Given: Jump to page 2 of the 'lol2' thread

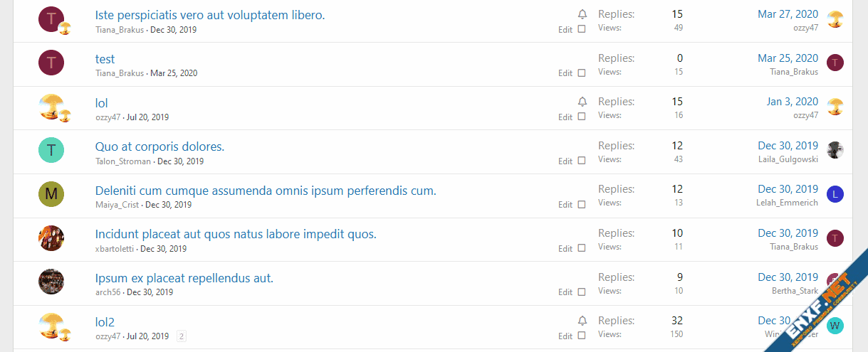Looking at the screenshot, I should 182,336.
